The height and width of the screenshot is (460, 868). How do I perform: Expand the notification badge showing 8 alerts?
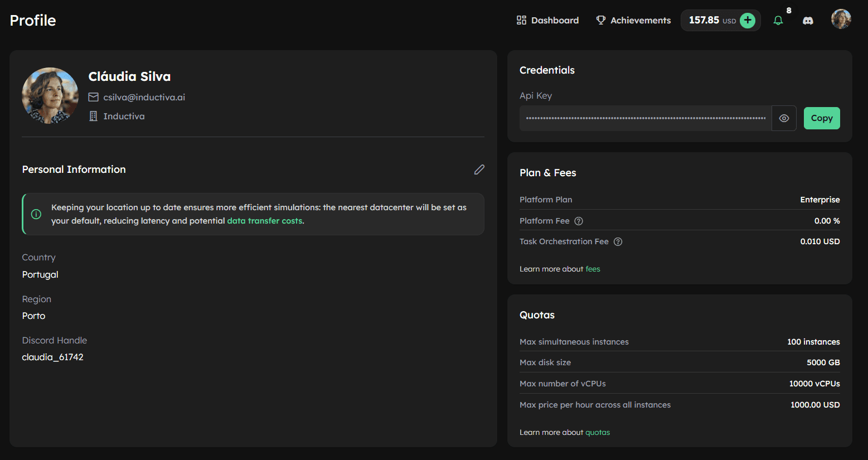click(788, 10)
